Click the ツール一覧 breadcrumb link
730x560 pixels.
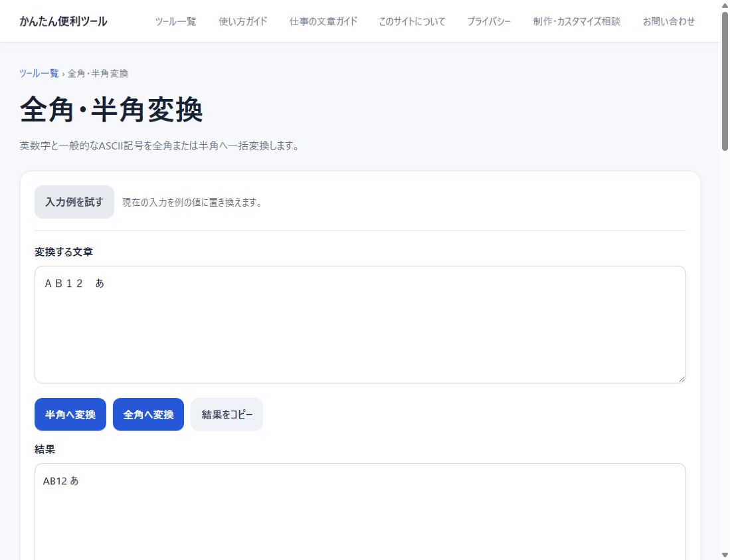39,74
